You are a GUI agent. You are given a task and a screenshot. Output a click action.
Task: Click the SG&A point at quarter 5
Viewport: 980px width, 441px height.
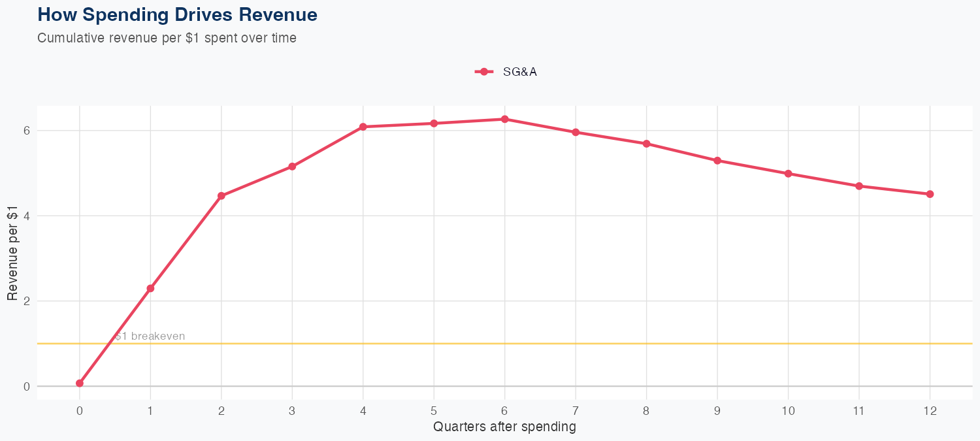coord(434,123)
